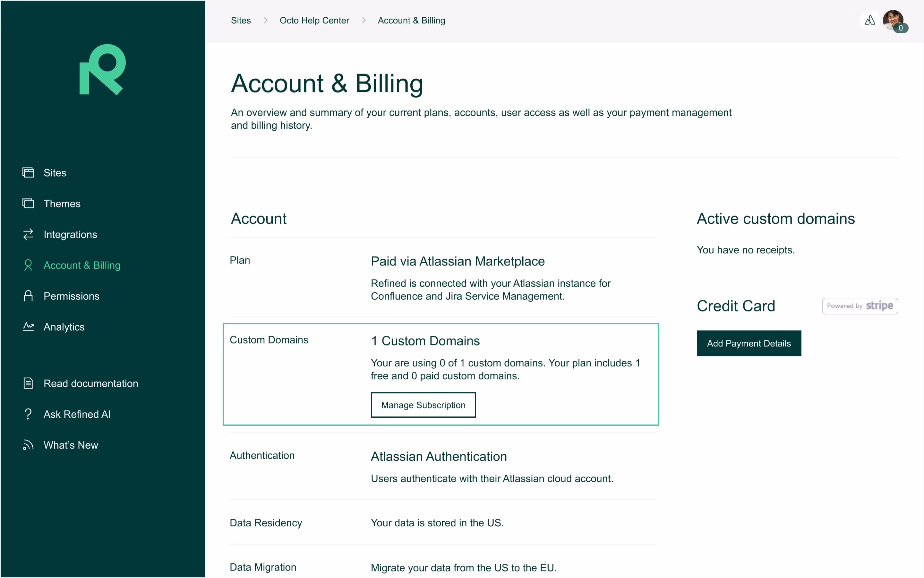Click the Permissions lock icon

tap(28, 296)
